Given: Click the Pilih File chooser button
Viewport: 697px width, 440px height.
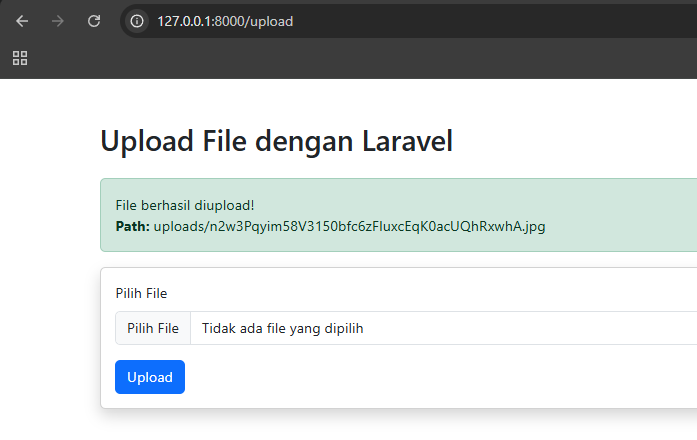Looking at the screenshot, I should 153,328.
